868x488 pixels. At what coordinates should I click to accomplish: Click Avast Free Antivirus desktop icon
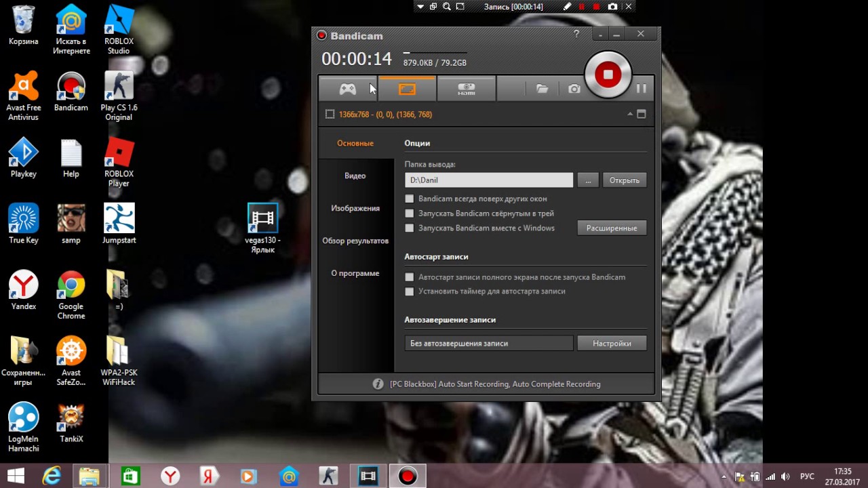click(24, 97)
